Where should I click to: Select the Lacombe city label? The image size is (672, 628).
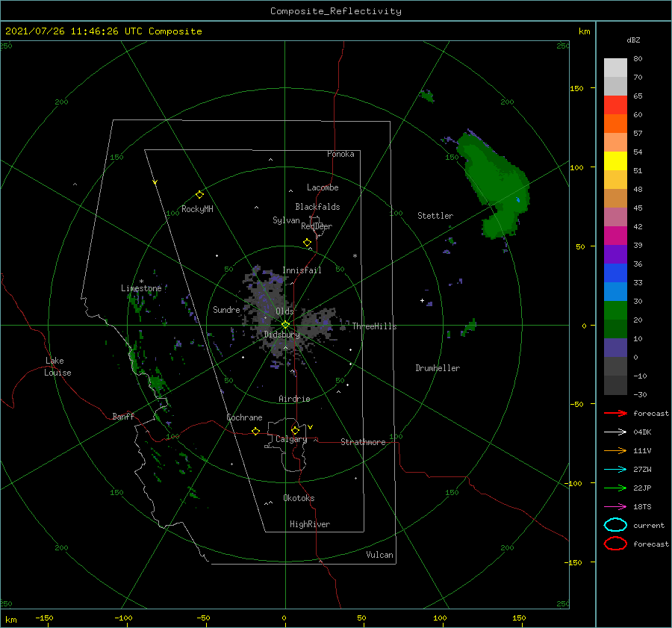323,187
